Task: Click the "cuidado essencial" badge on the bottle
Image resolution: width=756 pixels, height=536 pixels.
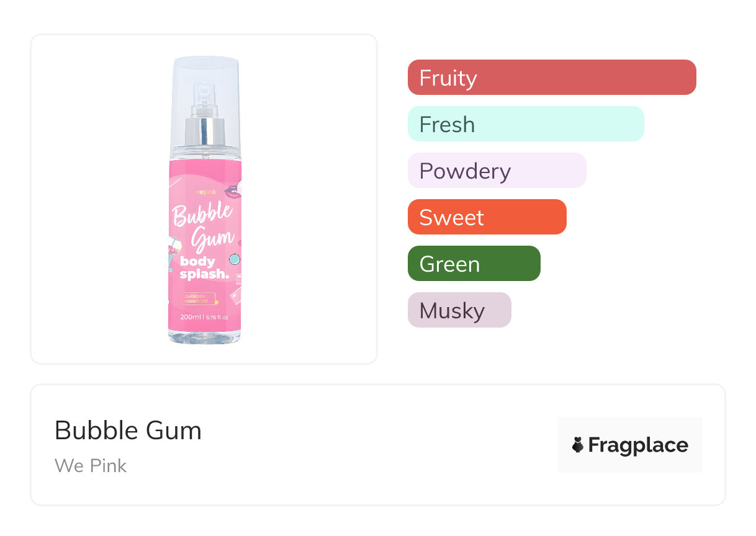Action: tap(198, 298)
